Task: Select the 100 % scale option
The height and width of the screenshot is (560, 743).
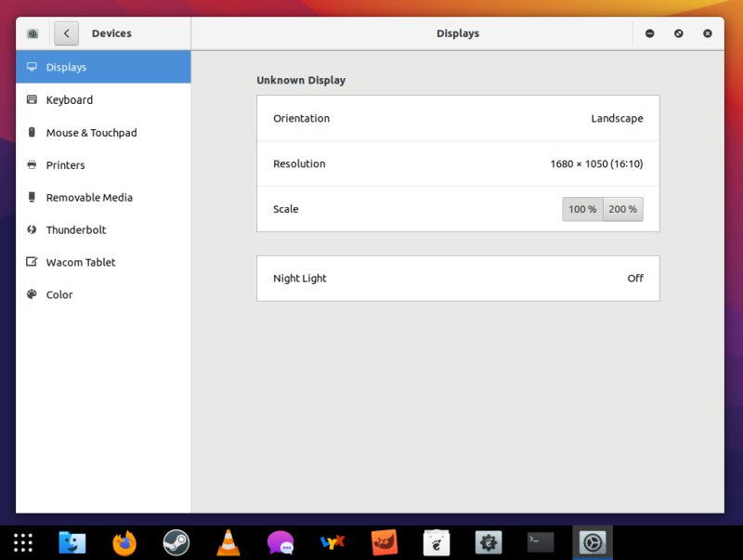Action: (x=582, y=209)
